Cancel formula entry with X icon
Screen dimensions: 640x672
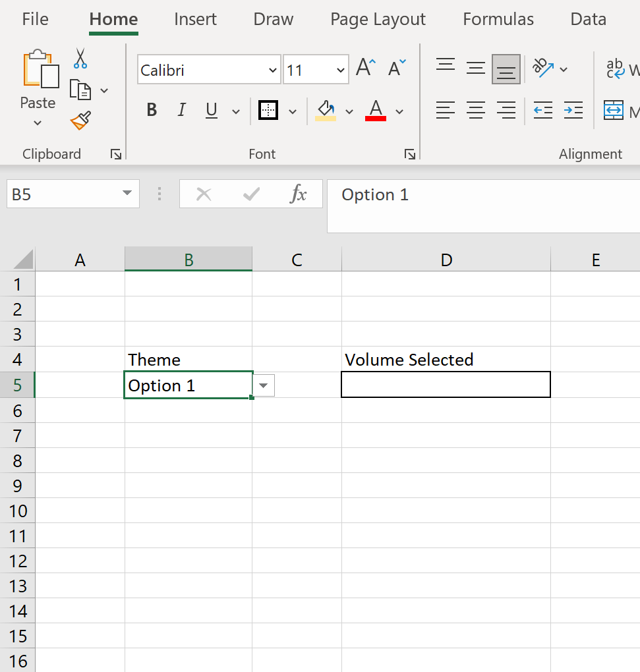click(x=204, y=194)
